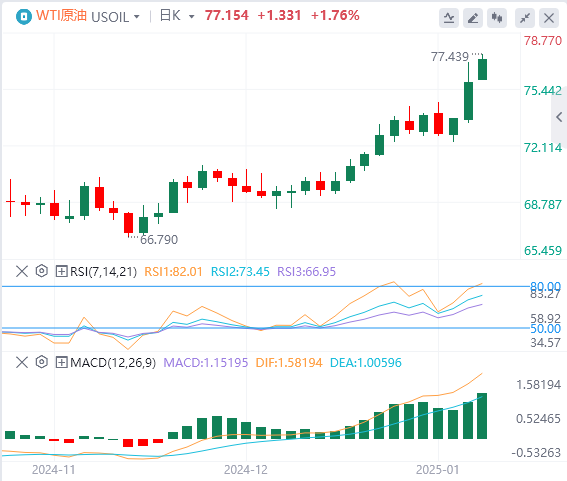Image resolution: width=567 pixels, height=481 pixels.
Task: Select the pencil drawing tool
Action: point(473,18)
